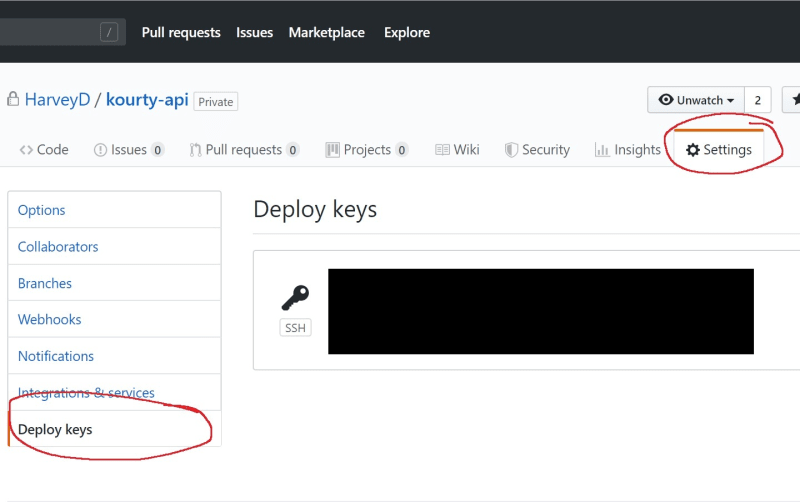Click the Pull requests count badge 0
Image resolution: width=800 pixels, height=502 pixels.
[293, 150]
